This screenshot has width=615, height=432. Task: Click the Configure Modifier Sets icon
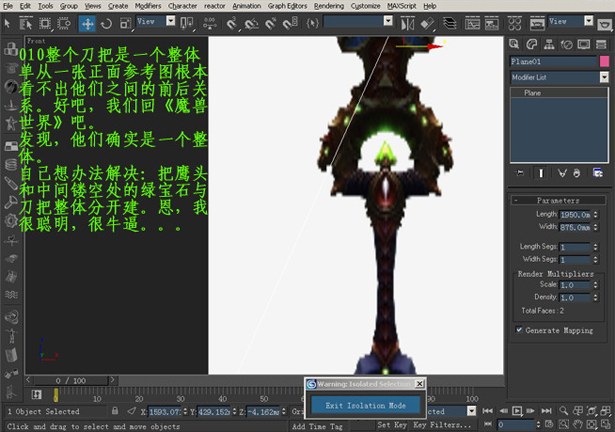point(598,173)
